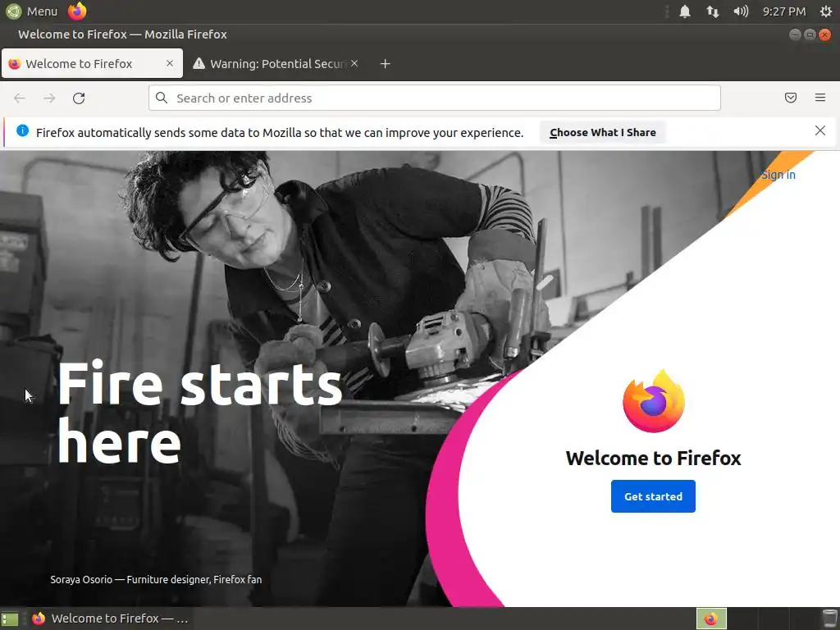Follow the Sign in link

778,175
